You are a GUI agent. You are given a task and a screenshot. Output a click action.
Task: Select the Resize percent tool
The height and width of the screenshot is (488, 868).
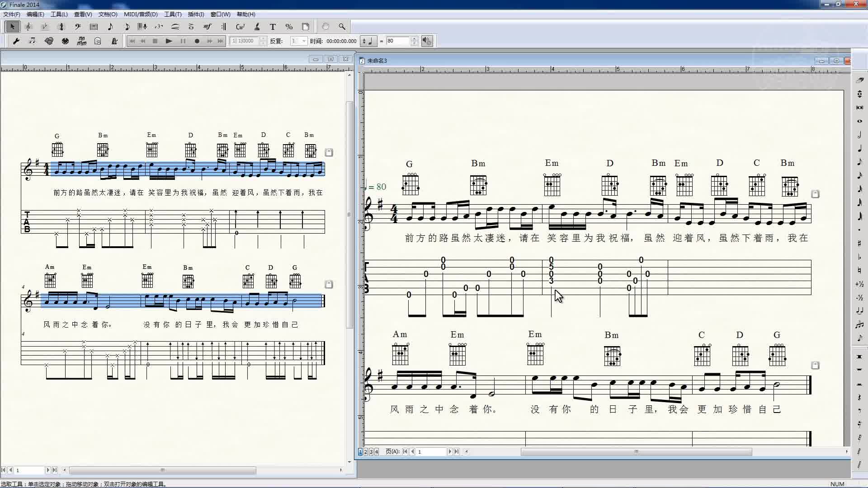point(289,27)
